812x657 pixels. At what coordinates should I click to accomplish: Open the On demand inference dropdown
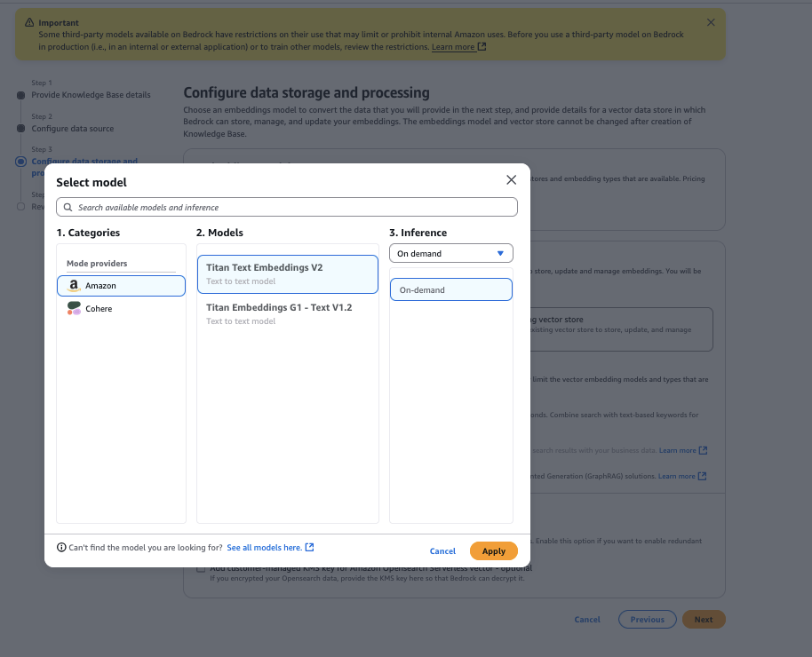point(451,253)
